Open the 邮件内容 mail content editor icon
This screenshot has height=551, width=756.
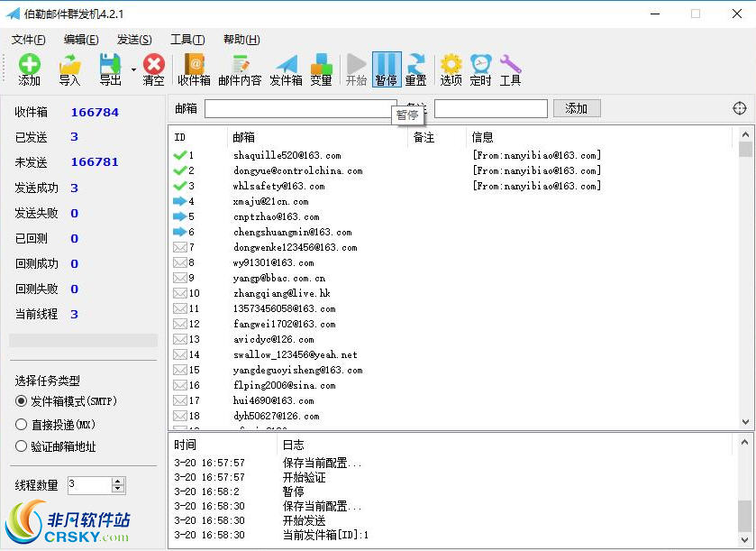pos(239,68)
